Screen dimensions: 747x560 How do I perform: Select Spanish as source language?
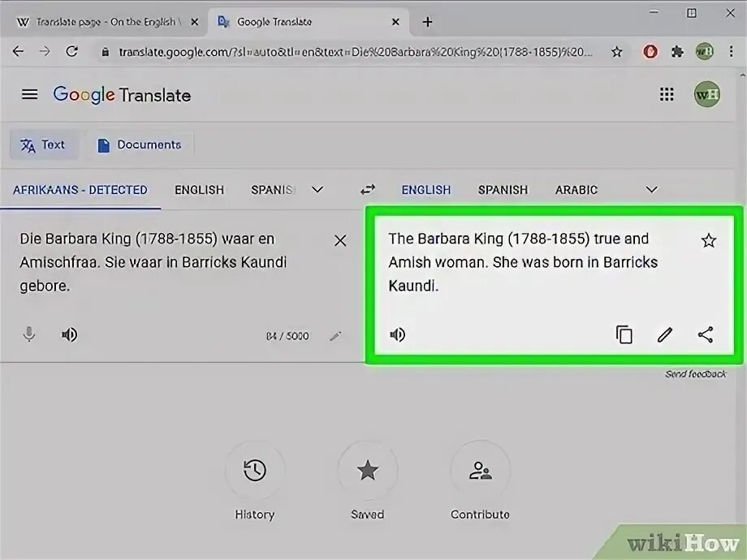pyautogui.click(x=273, y=190)
